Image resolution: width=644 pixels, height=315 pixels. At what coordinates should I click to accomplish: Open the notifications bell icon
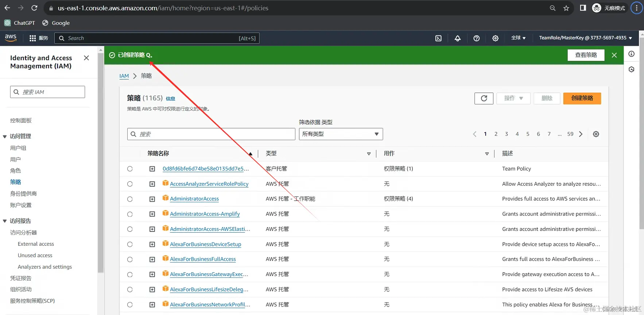click(457, 38)
